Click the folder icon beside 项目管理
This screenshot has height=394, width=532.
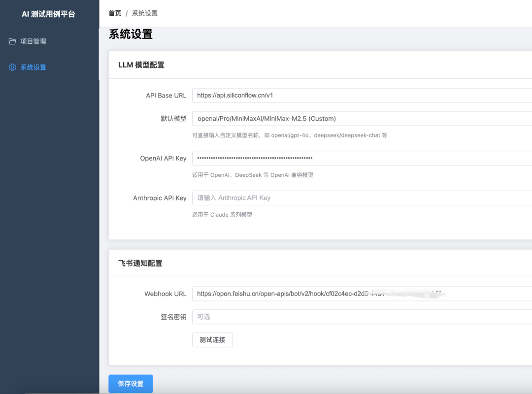pos(12,41)
